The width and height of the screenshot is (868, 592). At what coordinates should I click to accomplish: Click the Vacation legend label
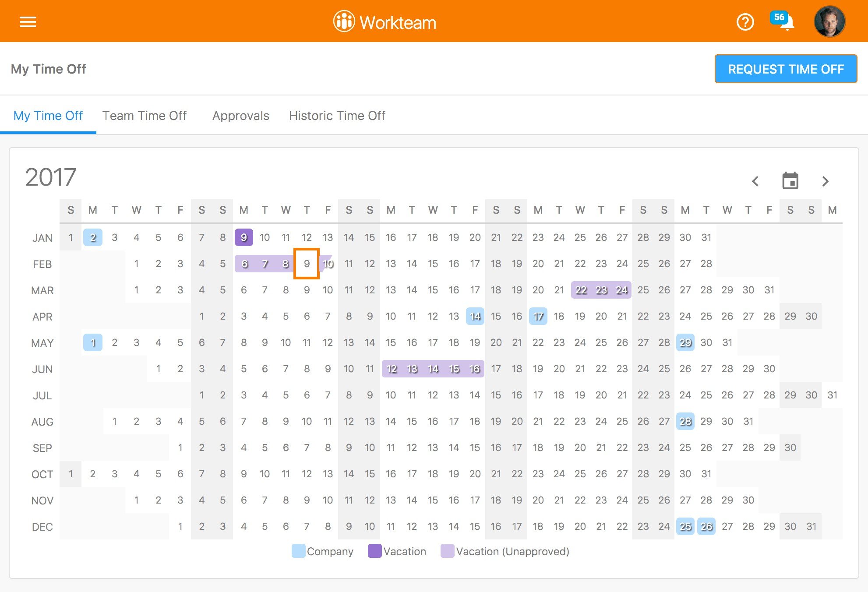coord(405,551)
